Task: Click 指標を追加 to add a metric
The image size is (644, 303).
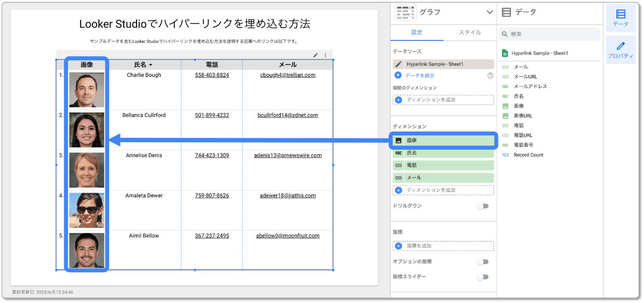Action: pos(443,246)
